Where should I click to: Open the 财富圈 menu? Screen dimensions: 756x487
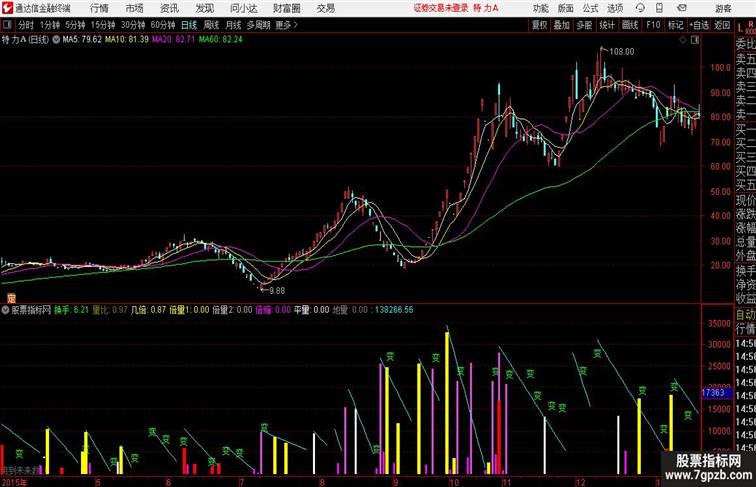pos(286,8)
